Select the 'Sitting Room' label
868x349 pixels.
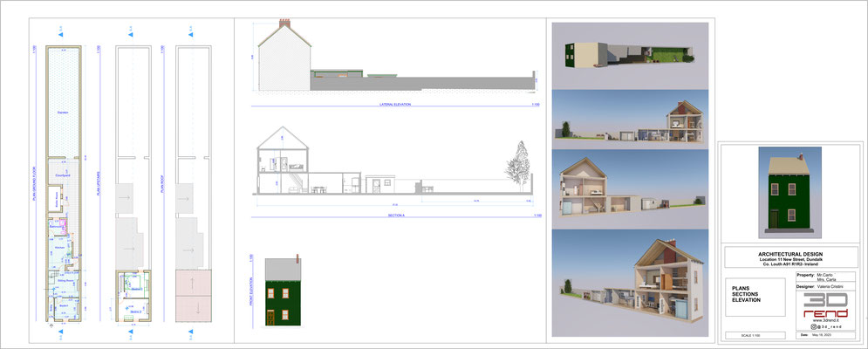(65, 282)
